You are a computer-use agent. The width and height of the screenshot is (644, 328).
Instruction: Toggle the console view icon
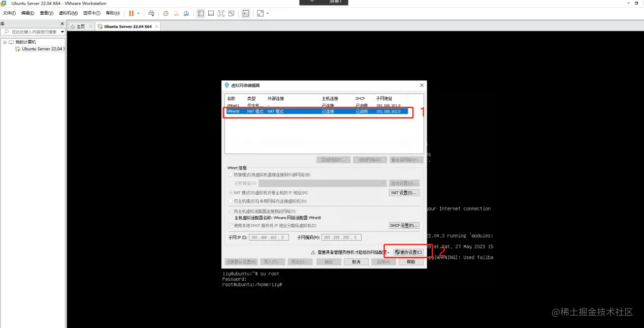[246, 13]
